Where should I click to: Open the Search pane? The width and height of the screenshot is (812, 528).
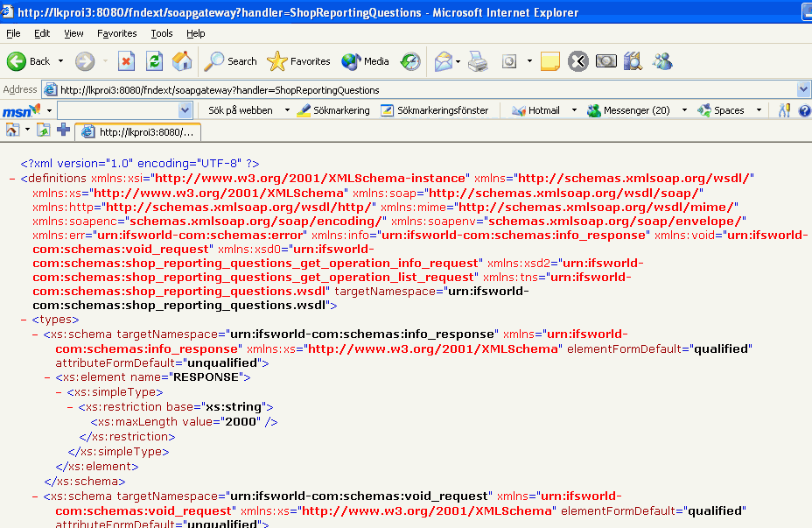[x=231, y=61]
